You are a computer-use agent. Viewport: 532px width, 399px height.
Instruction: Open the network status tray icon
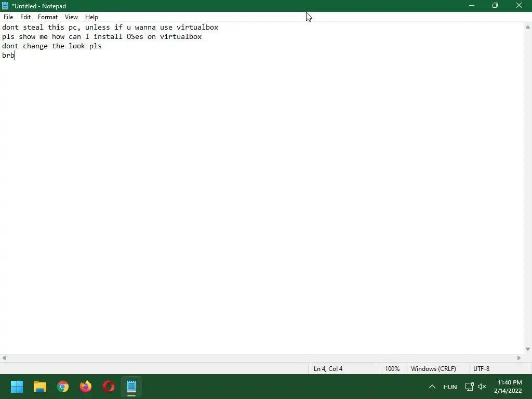pyautogui.click(x=470, y=387)
